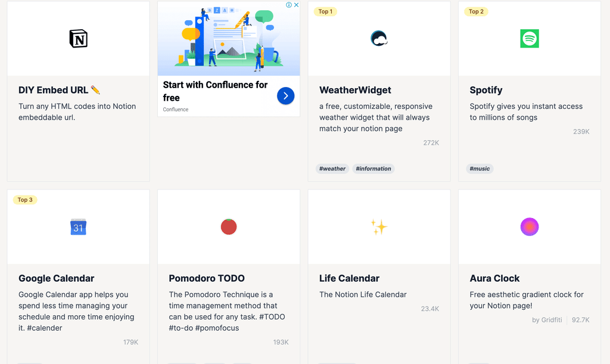Click the red Pomodoro tomato icon
This screenshot has width=610, height=364.
[229, 227]
